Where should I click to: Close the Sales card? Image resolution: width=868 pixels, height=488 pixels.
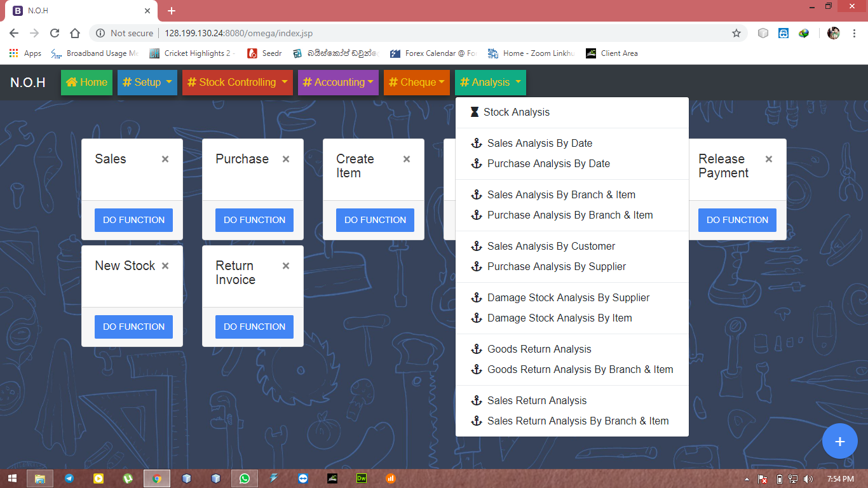click(165, 159)
